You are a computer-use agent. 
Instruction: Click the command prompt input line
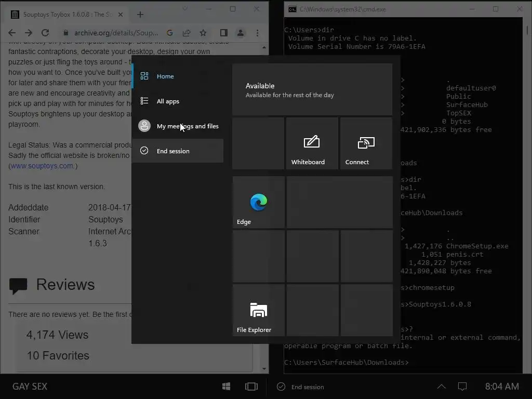tap(347, 362)
